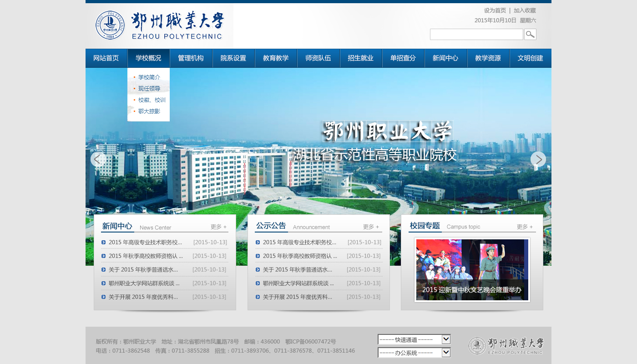The height and width of the screenshot is (364, 637).
Task: Switch to the 院系设置 navigation tab
Action: click(x=233, y=58)
